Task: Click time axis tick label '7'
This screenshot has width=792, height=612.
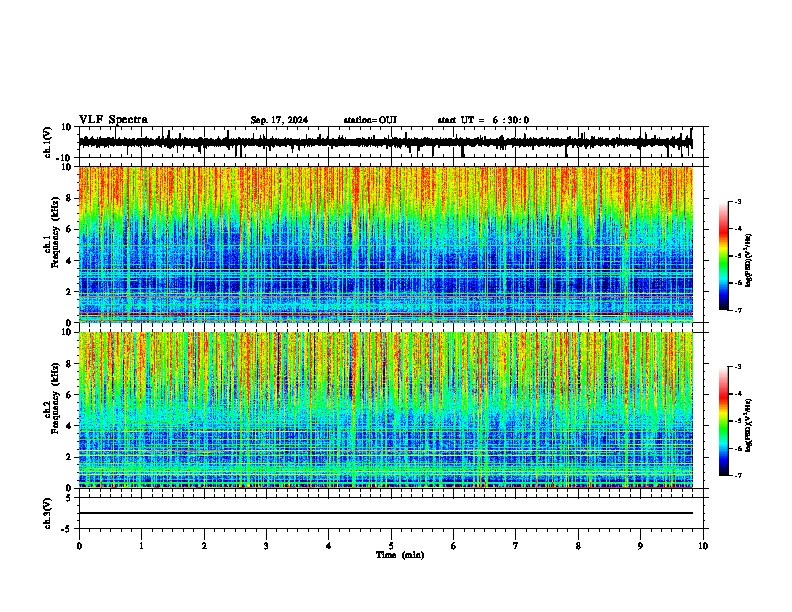Action: coord(516,546)
